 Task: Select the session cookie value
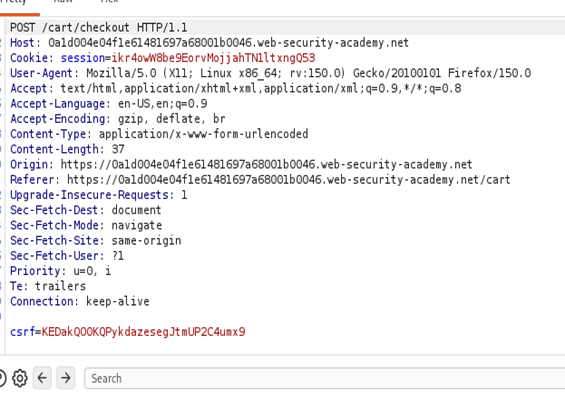(213, 58)
